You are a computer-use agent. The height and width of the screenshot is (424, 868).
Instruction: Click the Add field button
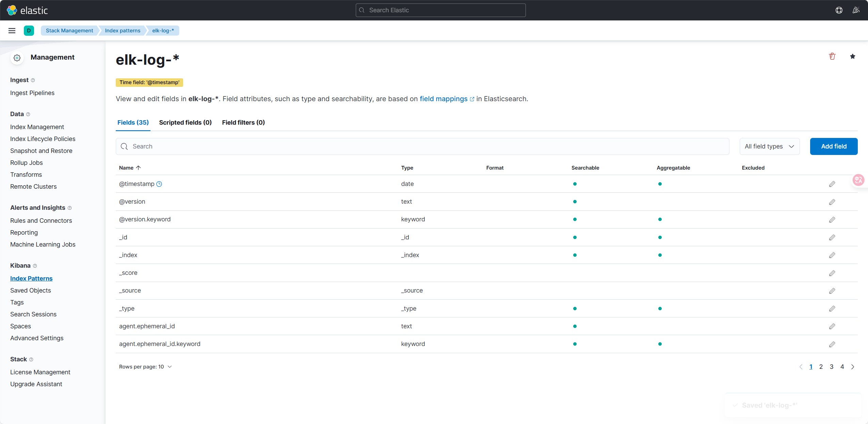[x=834, y=146]
